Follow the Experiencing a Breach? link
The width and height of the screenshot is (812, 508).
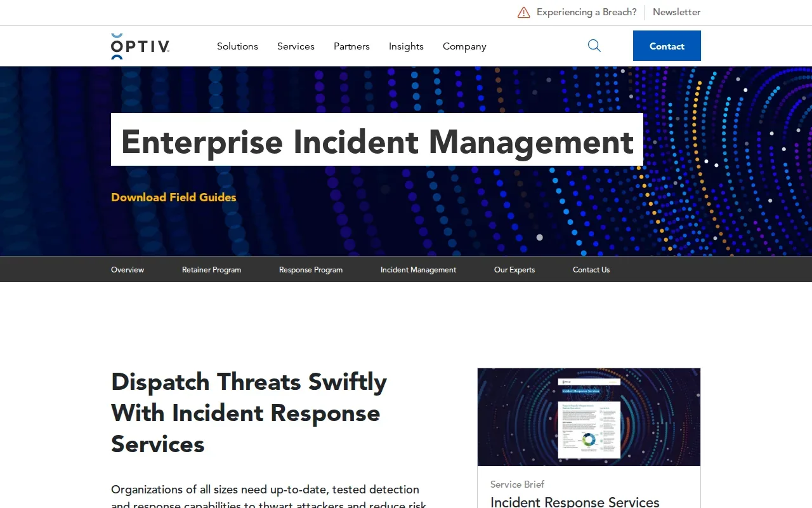pyautogui.click(x=587, y=12)
